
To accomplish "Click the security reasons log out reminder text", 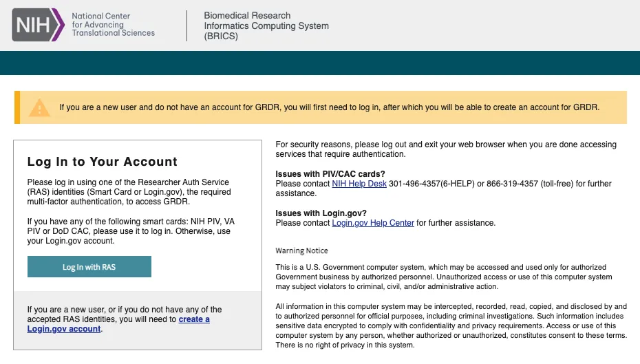I will coord(445,149).
